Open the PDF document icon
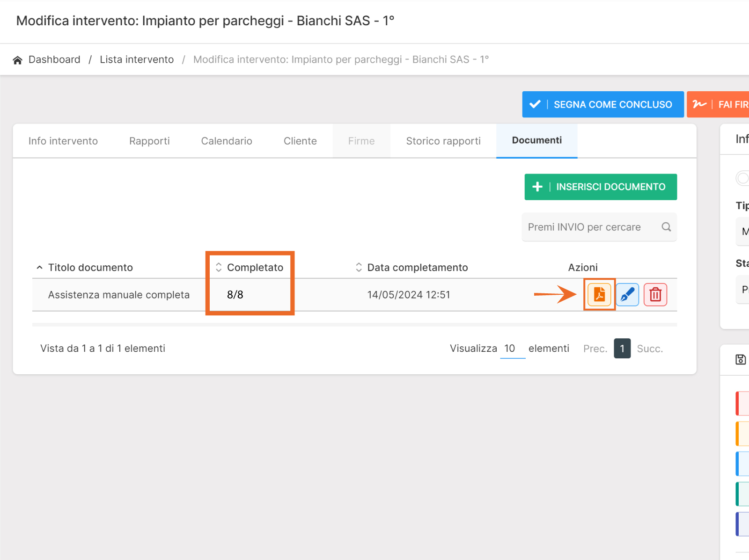 tap(599, 295)
